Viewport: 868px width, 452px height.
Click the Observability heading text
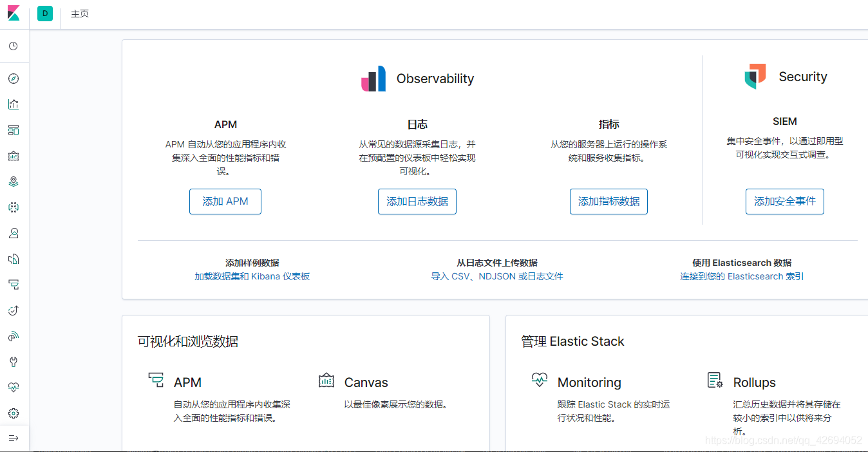pyautogui.click(x=435, y=79)
